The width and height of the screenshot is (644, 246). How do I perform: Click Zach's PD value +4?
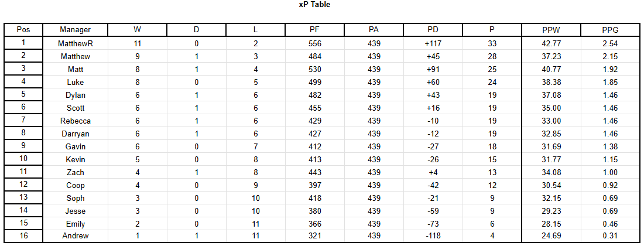[433, 172]
